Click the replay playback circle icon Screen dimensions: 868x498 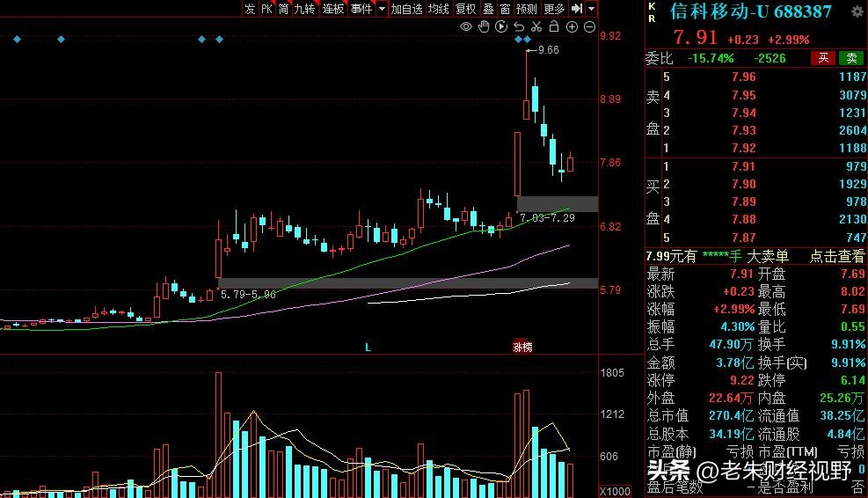click(501, 26)
